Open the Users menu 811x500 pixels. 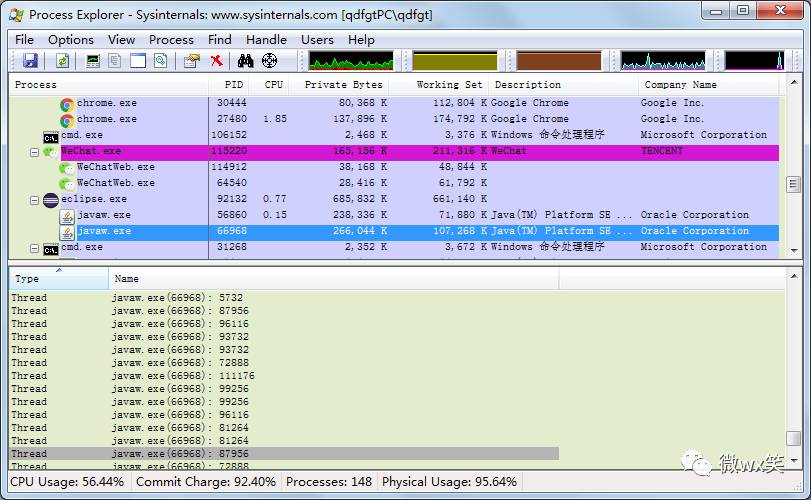(318, 40)
